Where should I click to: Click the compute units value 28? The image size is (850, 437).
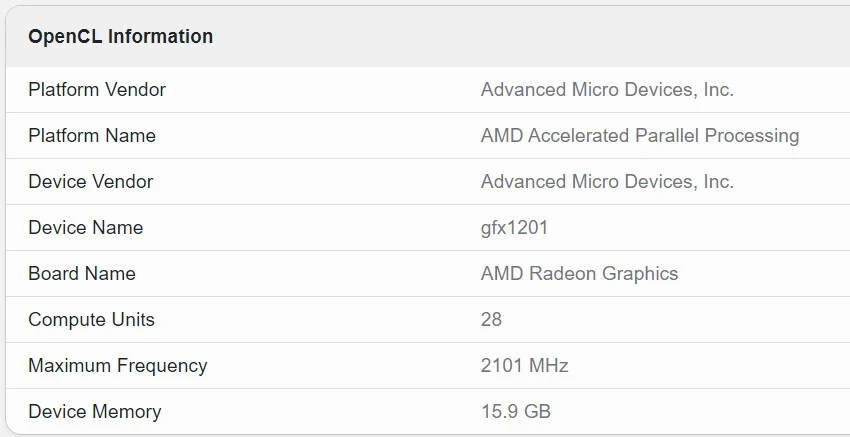pyautogui.click(x=491, y=320)
